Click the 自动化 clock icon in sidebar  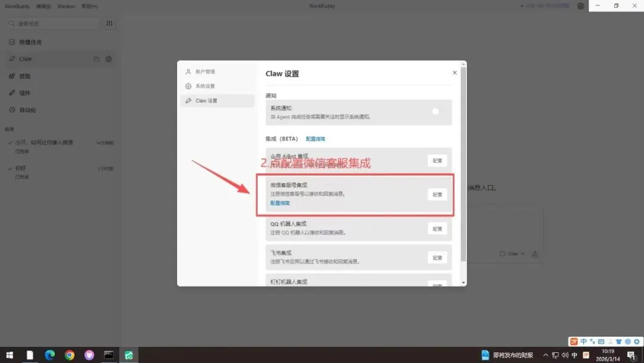12,110
